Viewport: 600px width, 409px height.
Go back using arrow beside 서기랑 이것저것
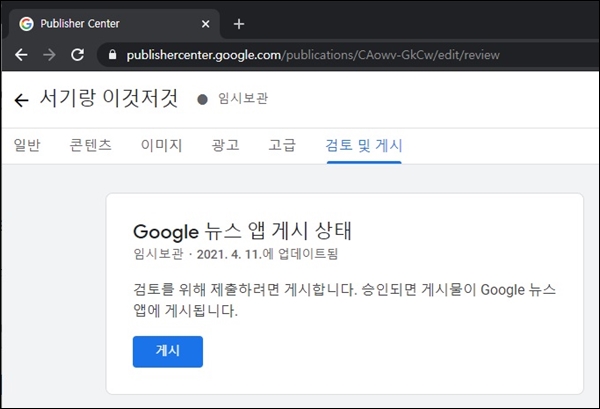coord(21,100)
